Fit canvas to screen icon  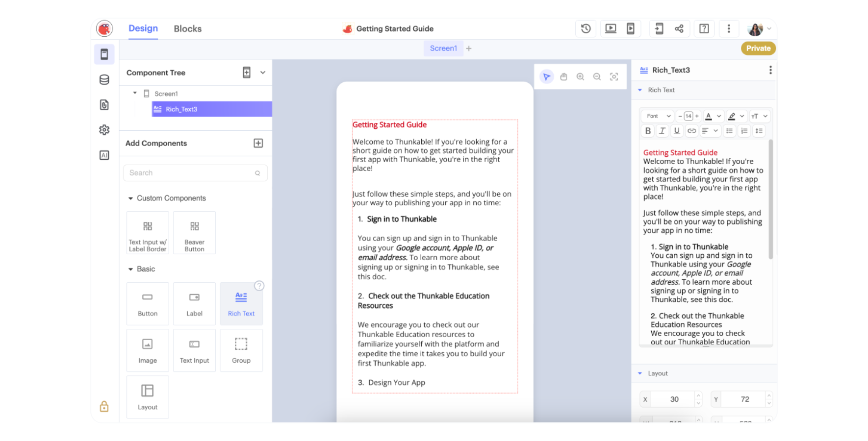(614, 77)
